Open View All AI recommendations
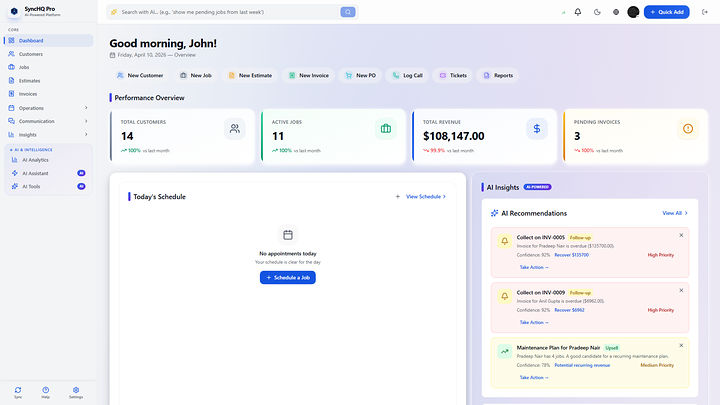The height and width of the screenshot is (405, 720). tap(675, 213)
